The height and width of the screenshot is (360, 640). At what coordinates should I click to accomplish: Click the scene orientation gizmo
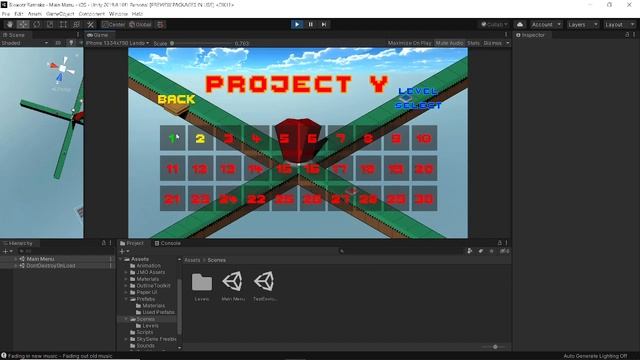(x=62, y=69)
